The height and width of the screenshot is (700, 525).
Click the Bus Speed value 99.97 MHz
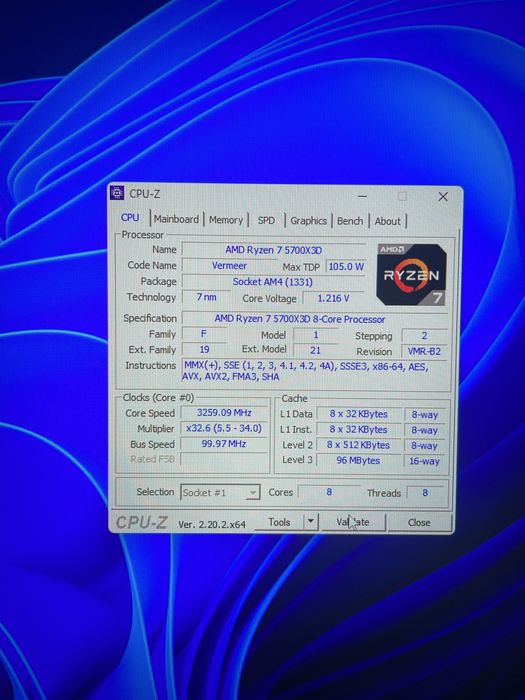(x=224, y=444)
